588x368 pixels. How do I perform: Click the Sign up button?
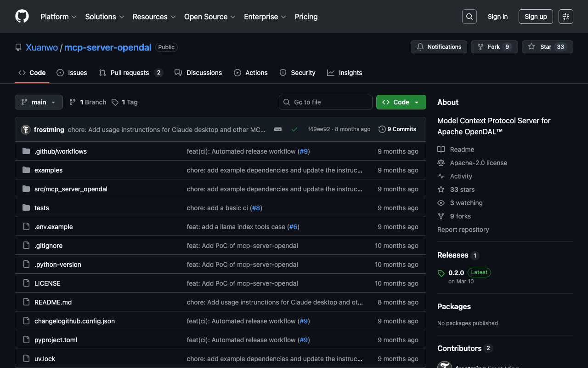[535, 17]
